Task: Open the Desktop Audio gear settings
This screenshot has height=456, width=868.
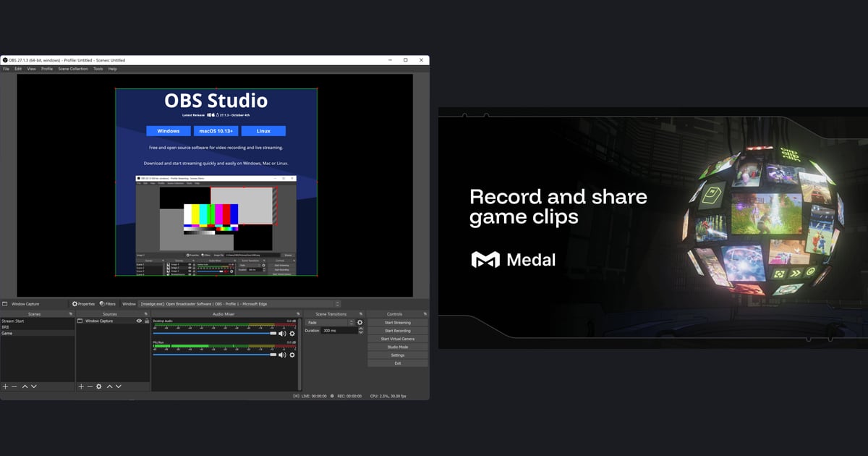Action: [292, 334]
